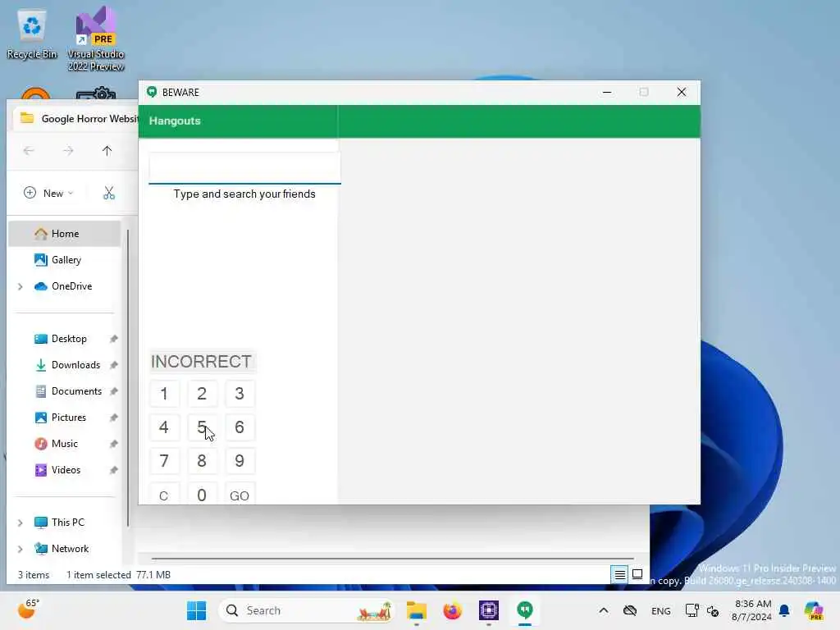The width and height of the screenshot is (840, 630).
Task: Click the pin icon beside Pictures
Action: [x=113, y=418]
